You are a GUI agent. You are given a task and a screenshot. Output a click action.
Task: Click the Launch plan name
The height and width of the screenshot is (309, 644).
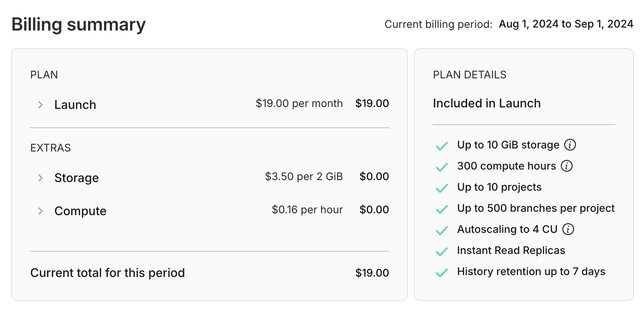[x=75, y=105]
